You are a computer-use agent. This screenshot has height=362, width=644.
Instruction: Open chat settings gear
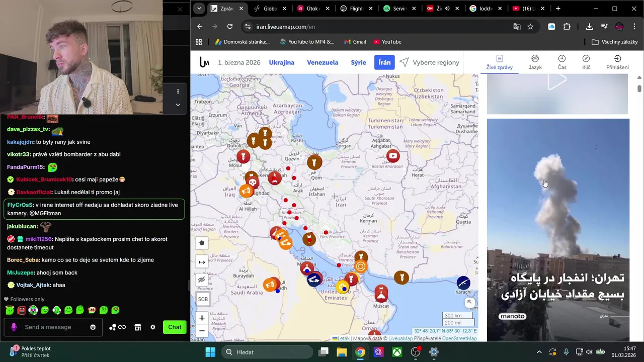pyautogui.click(x=152, y=327)
